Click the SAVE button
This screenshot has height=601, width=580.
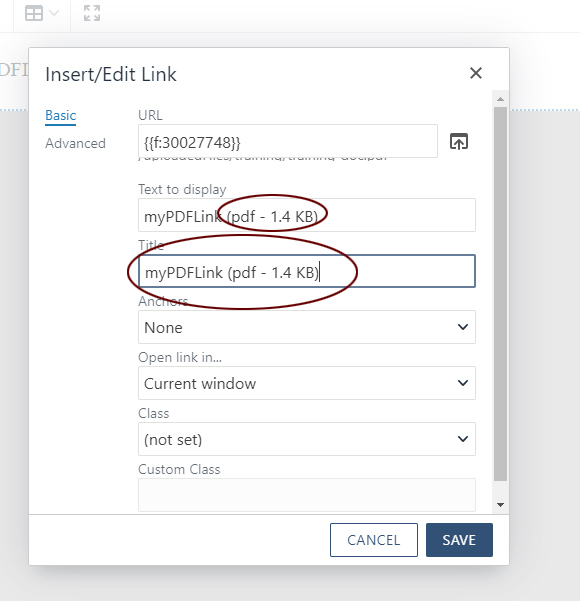click(459, 540)
